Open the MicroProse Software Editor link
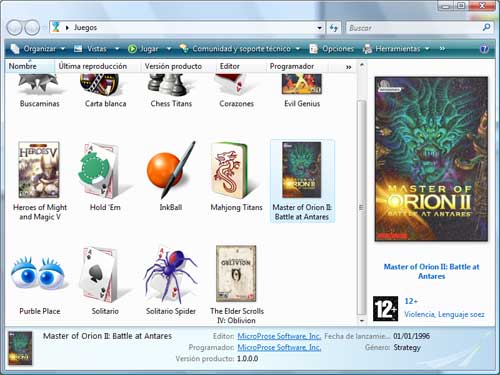Viewport: 500px width, 375px height. [x=279, y=336]
